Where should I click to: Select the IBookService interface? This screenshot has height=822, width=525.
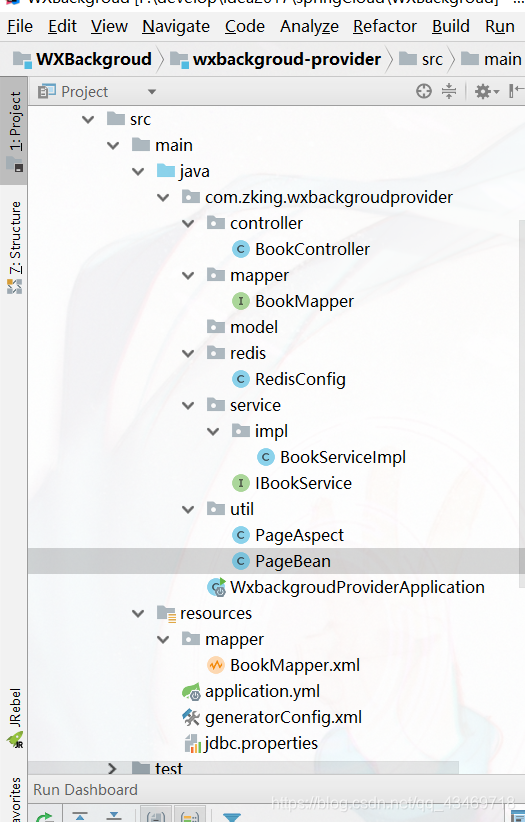pyautogui.click(x=304, y=483)
